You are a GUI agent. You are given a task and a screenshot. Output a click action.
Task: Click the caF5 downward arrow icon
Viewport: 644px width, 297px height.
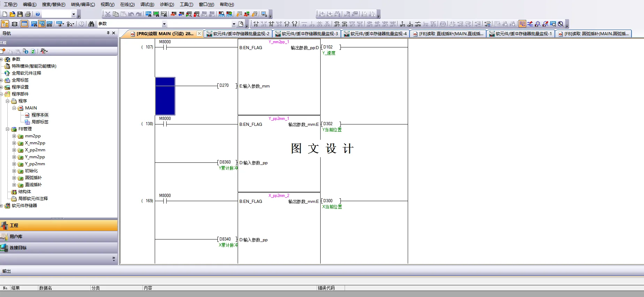tap(410, 24)
